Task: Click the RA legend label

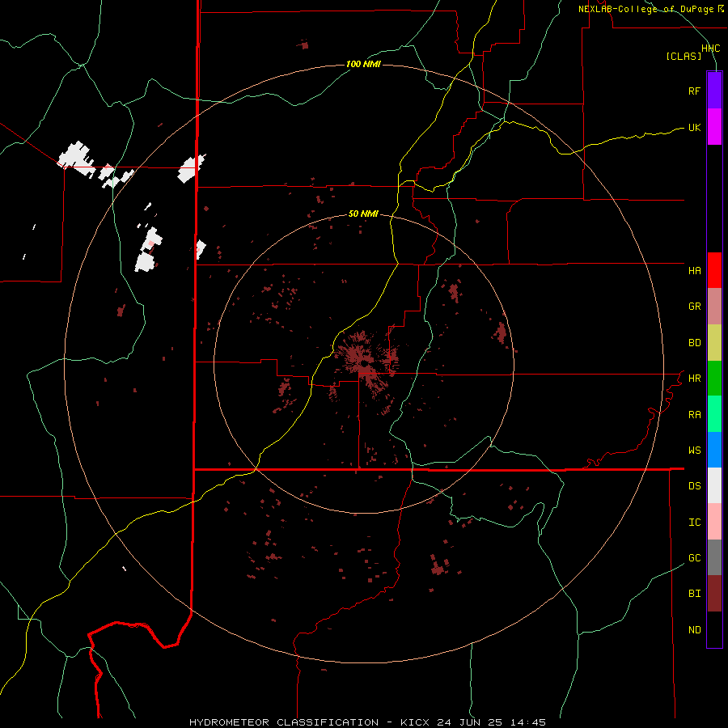Action: pyautogui.click(x=694, y=415)
